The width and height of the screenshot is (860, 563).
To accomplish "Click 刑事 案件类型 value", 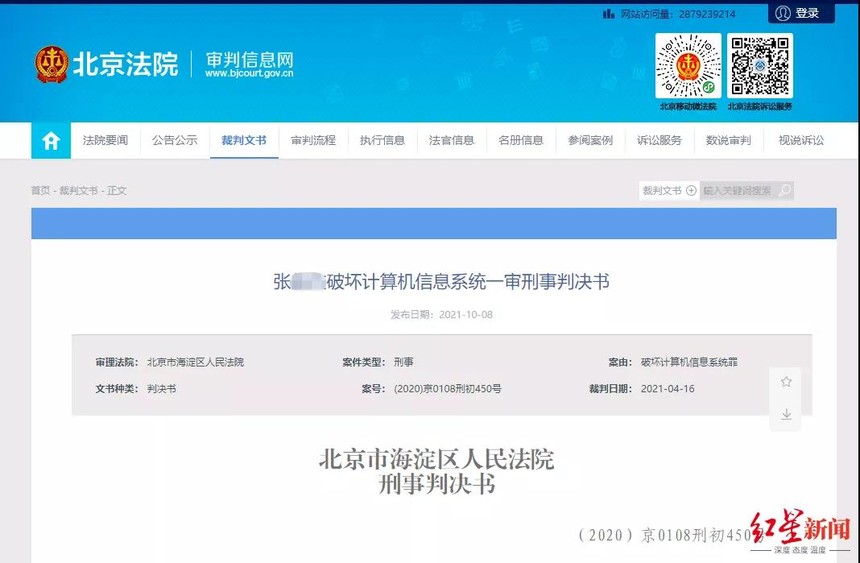I will pos(404,362).
